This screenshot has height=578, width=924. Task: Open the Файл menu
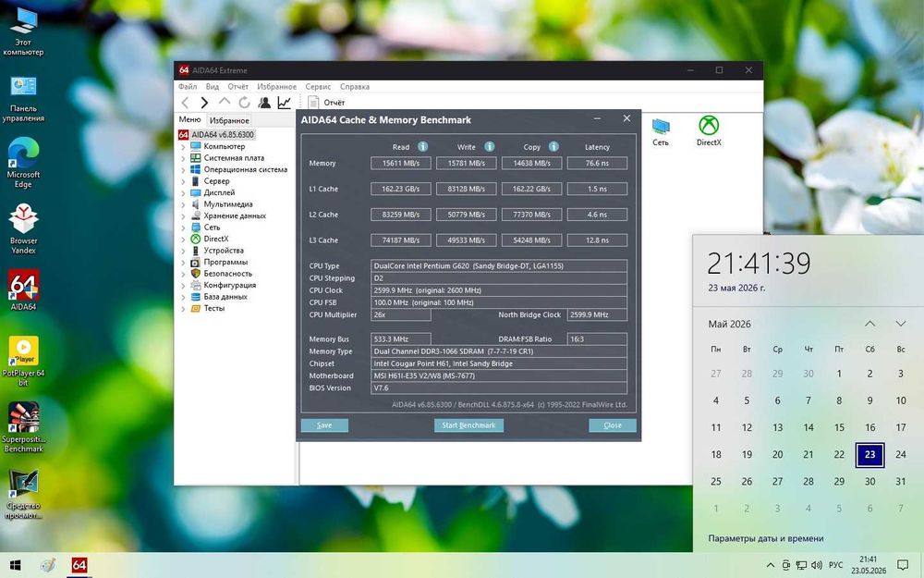188,87
